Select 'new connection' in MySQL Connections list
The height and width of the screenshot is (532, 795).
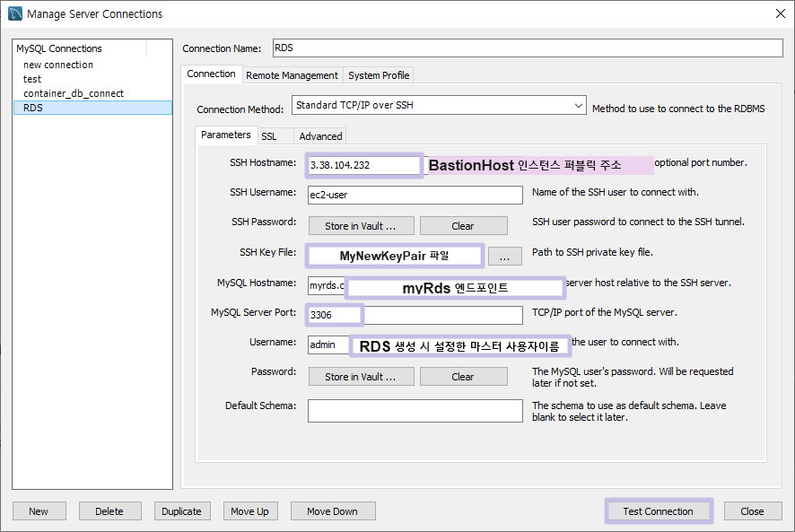coord(92,65)
